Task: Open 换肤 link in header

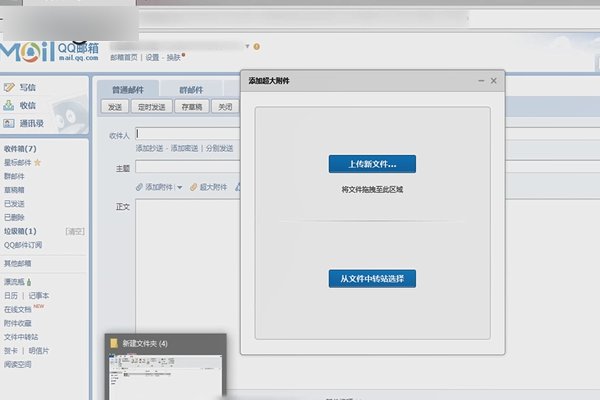Action: [173, 57]
